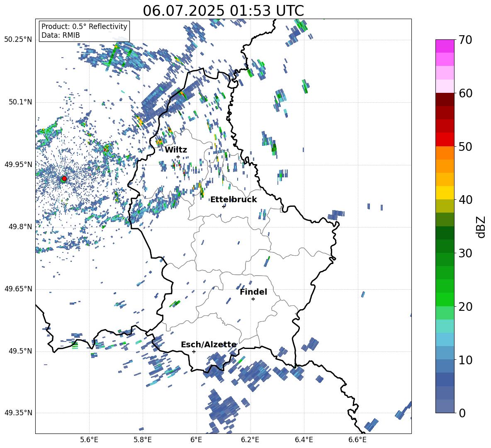Click the bright green colorbar segment above 20
The width and height of the screenshot is (491, 448).
click(x=445, y=299)
